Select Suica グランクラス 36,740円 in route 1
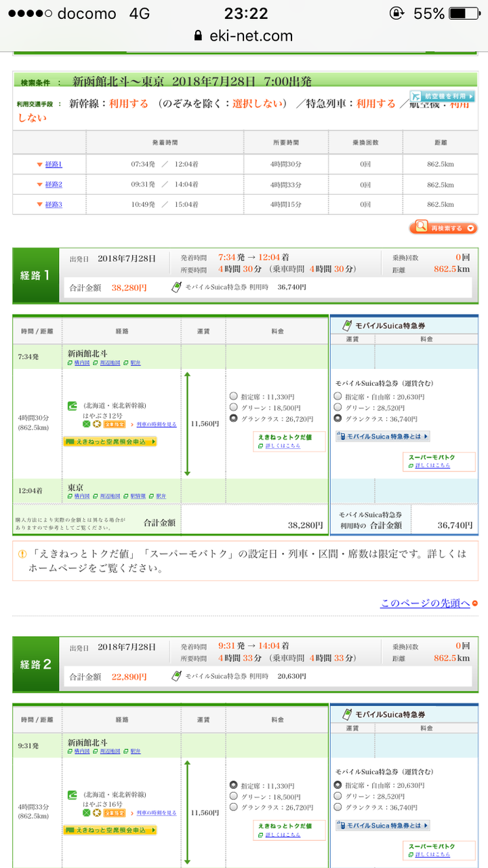 [x=338, y=418]
